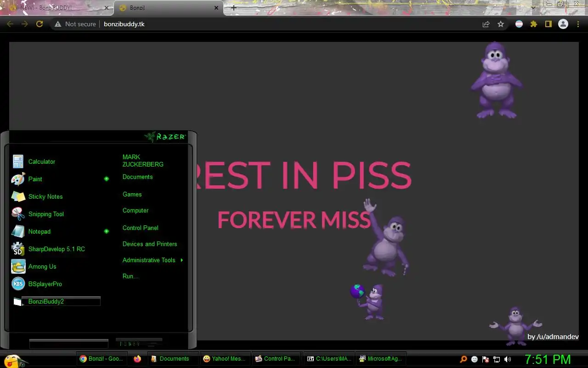This screenshot has height=368, width=588.
Task: Reload the bonzibuddy.tk page
Action: point(40,24)
